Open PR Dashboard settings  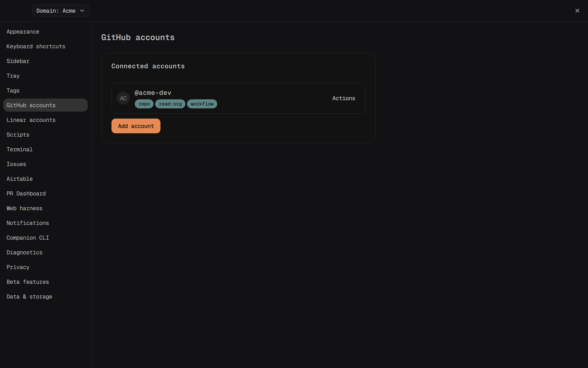[x=46, y=193]
